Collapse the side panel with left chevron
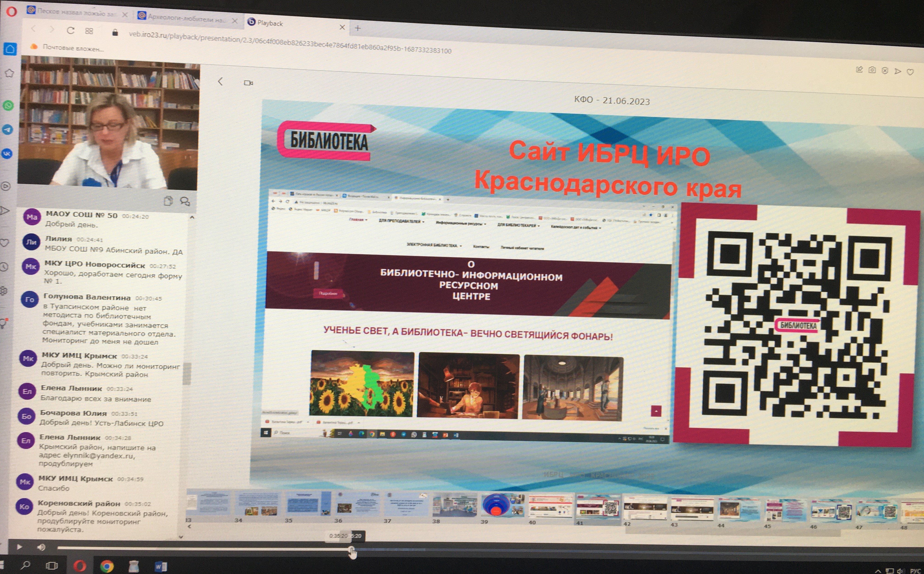The image size is (924, 574). click(220, 81)
